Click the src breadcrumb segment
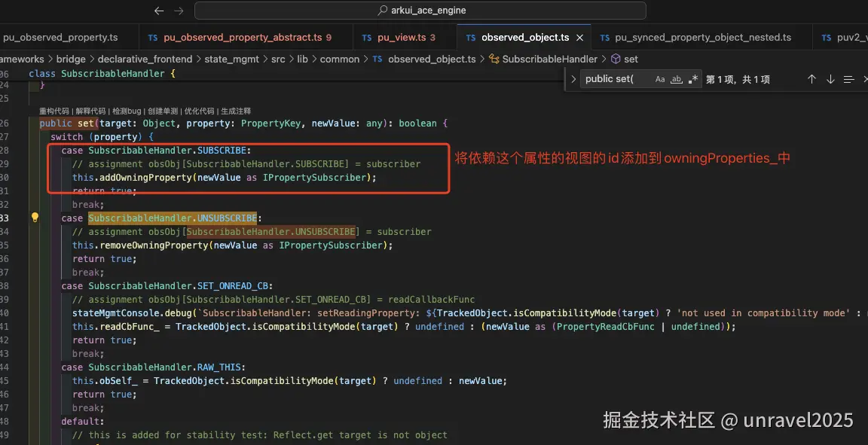 [x=278, y=59]
